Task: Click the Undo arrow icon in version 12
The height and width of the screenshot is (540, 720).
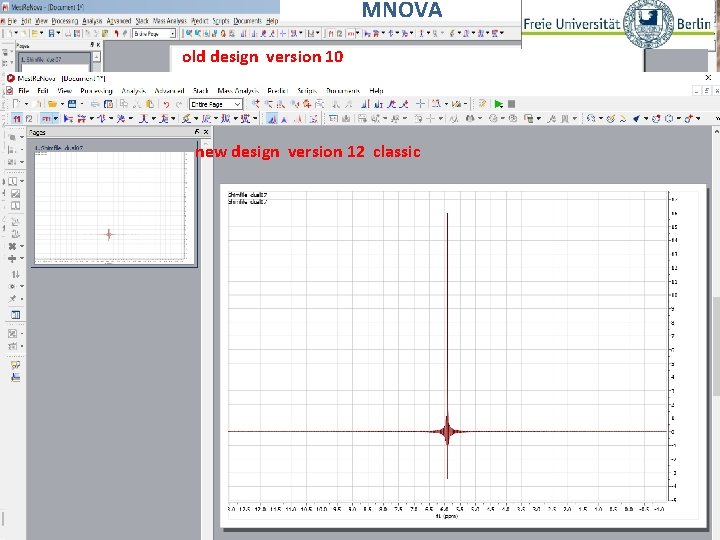Action: click(166, 105)
